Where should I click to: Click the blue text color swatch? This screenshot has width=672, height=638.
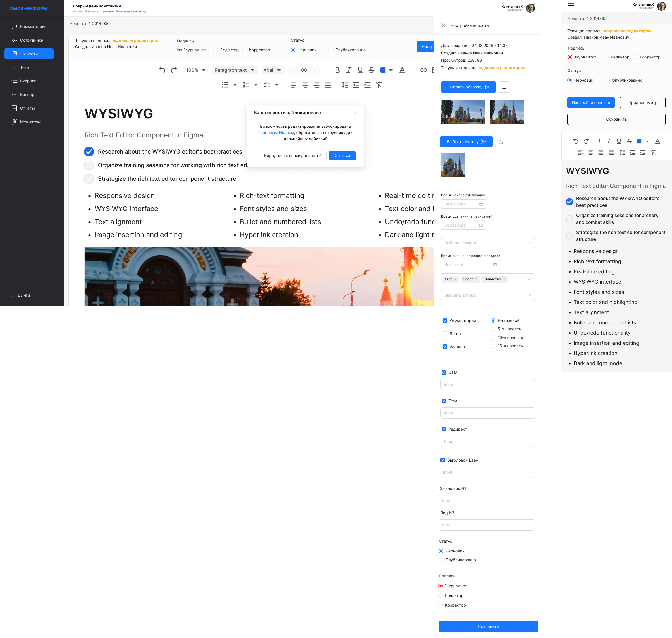coord(382,70)
